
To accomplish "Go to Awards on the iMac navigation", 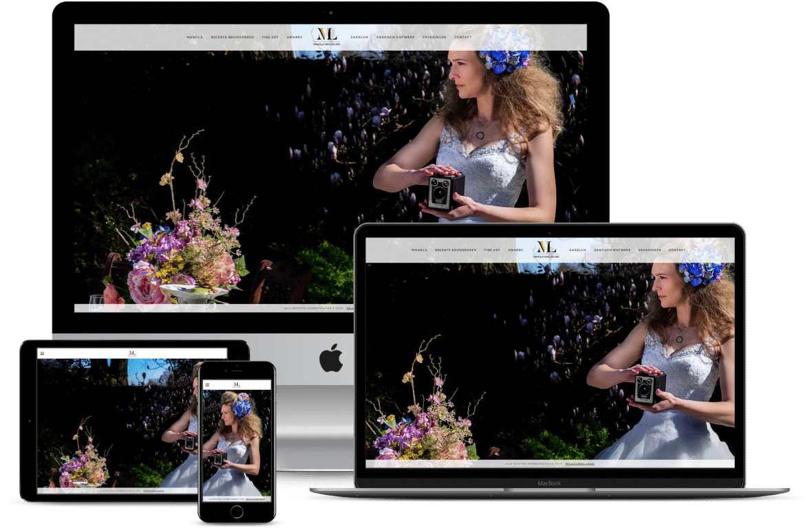I will (295, 37).
